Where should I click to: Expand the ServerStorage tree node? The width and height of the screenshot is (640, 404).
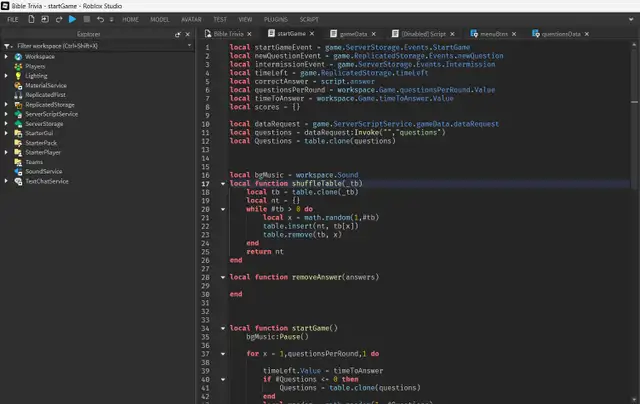6,124
